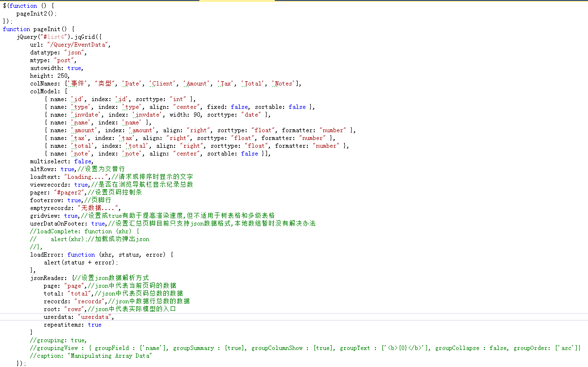Click the "alert(status + error);" statement

pos(81,262)
